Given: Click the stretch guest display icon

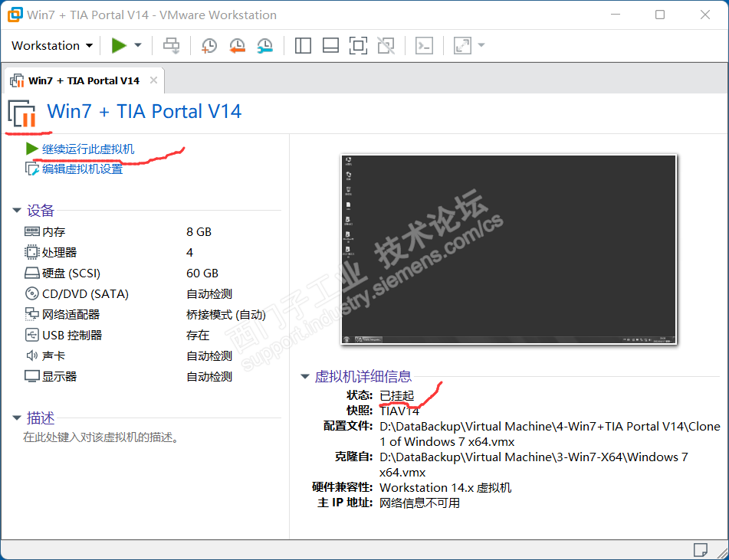Looking at the screenshot, I should pos(462,45).
